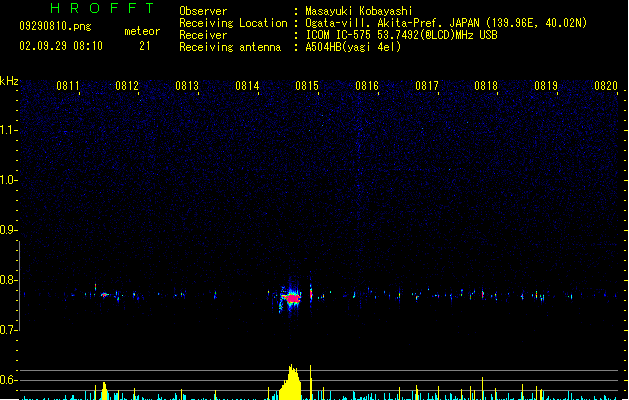Click the small red echo before 0812

click(105, 295)
